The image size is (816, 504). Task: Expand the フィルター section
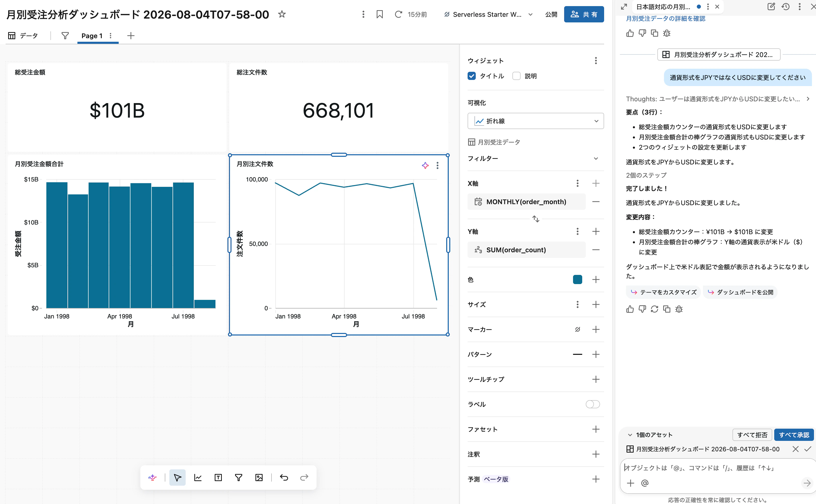coord(596,159)
